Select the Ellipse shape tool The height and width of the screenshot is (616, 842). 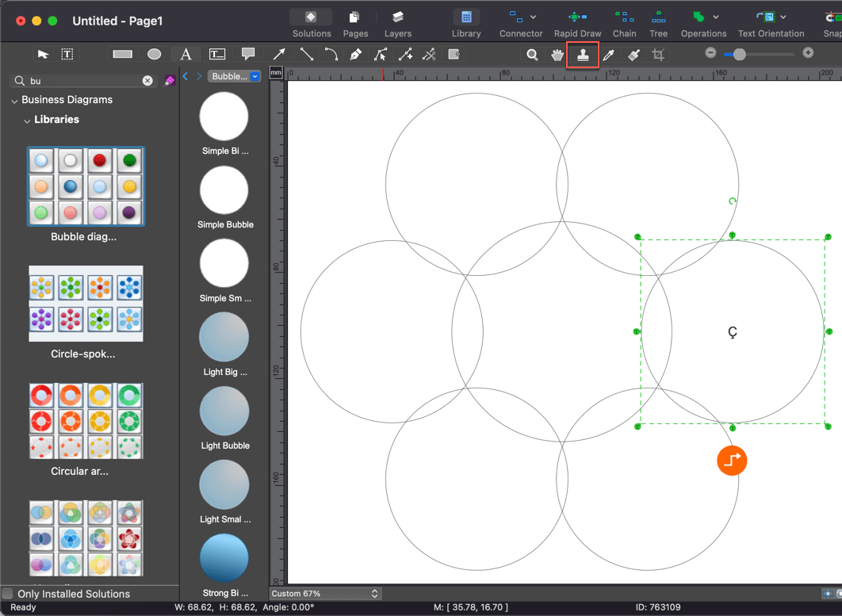[x=154, y=54]
